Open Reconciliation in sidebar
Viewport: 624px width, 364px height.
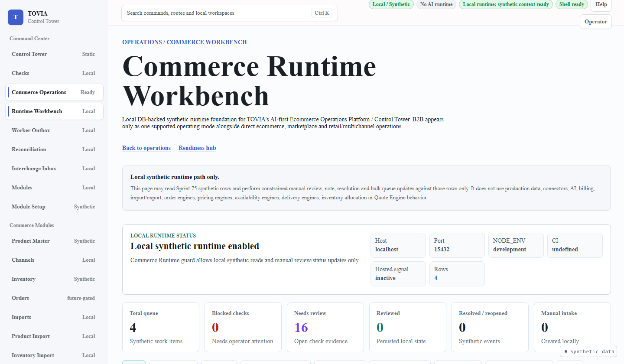(x=54, y=149)
